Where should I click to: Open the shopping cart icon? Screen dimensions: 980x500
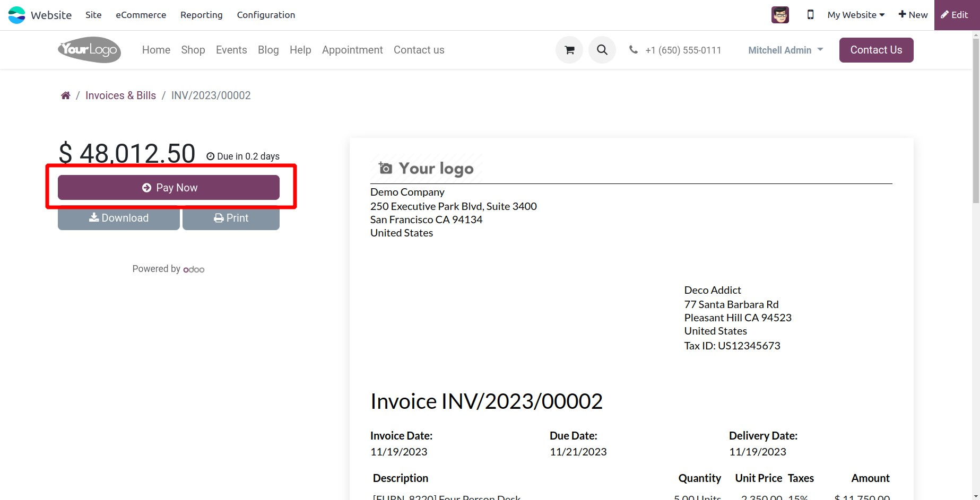(x=569, y=50)
